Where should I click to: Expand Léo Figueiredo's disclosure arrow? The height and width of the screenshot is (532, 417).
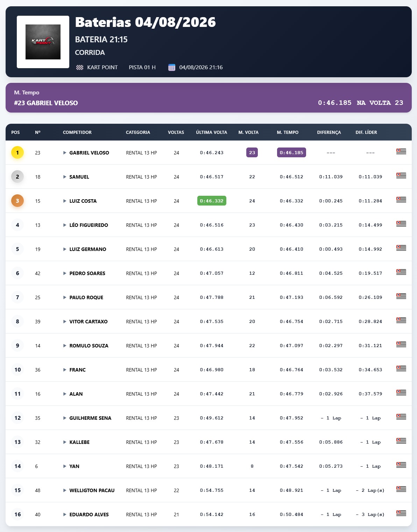click(65, 225)
